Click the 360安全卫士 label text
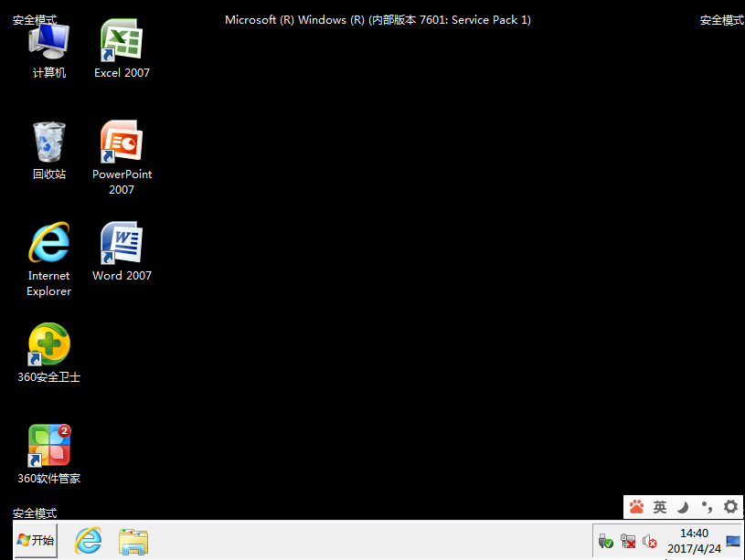Screen dimensions: 745x560 pos(49,377)
